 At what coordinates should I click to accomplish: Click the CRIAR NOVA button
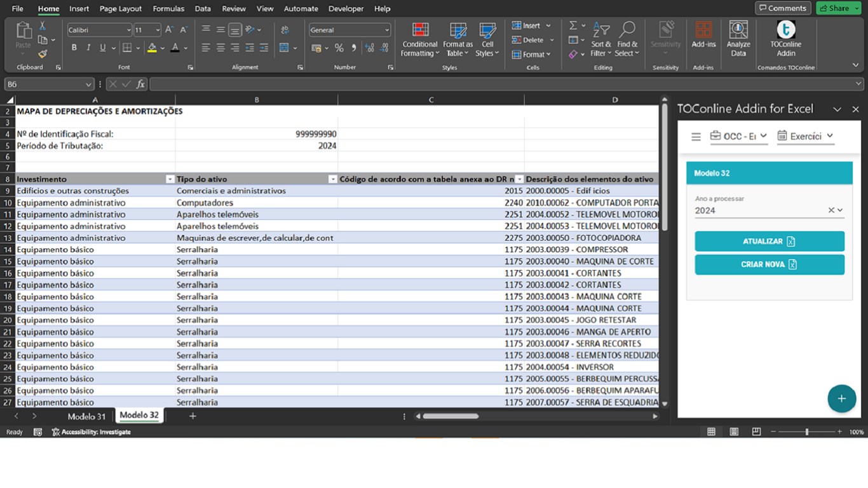769,264
